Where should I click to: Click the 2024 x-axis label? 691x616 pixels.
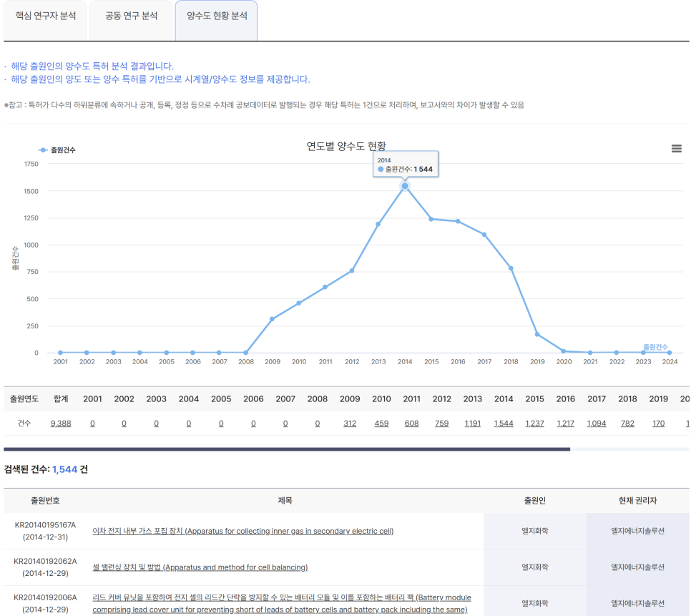[670, 362]
